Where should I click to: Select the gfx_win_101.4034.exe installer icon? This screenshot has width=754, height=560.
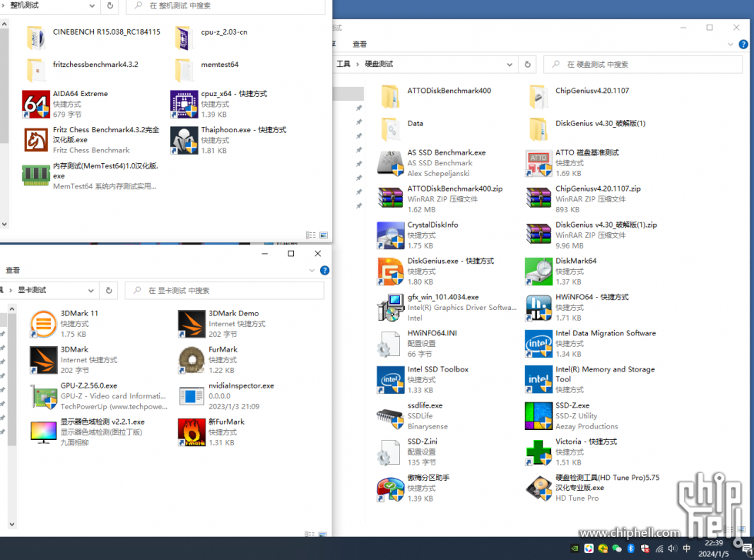tap(391, 307)
